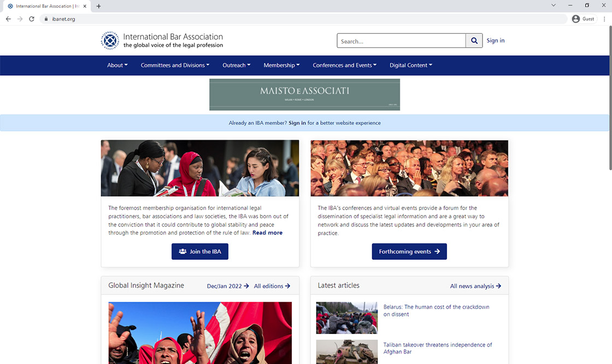This screenshot has height=364, width=612.
Task: Click the Read more link
Action: 267,232
